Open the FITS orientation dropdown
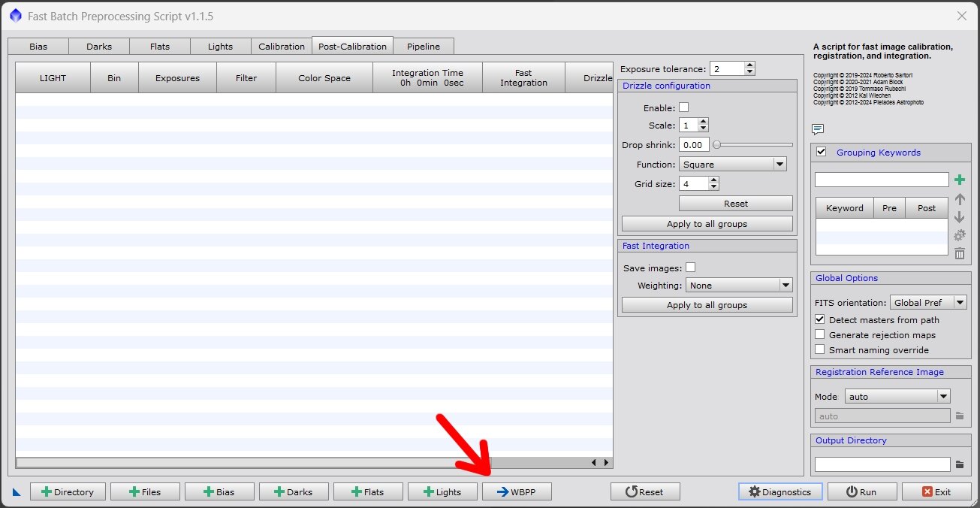Screen dimensions: 980x508 [x=928, y=302]
